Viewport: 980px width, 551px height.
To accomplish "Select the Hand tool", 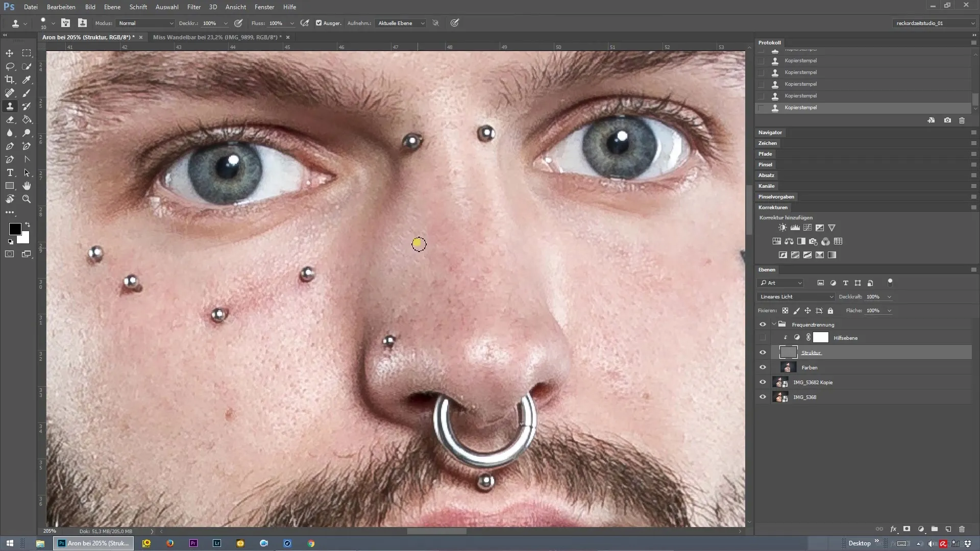I will click(27, 186).
